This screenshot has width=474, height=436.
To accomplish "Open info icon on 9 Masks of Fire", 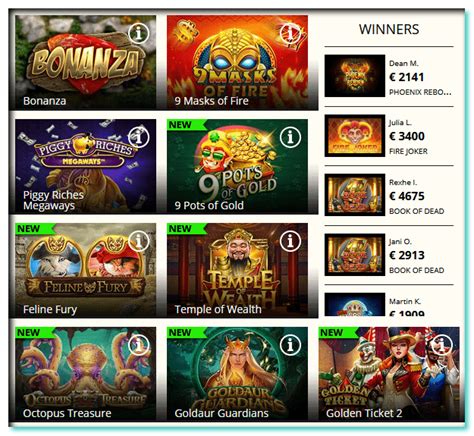I will pos(290,33).
